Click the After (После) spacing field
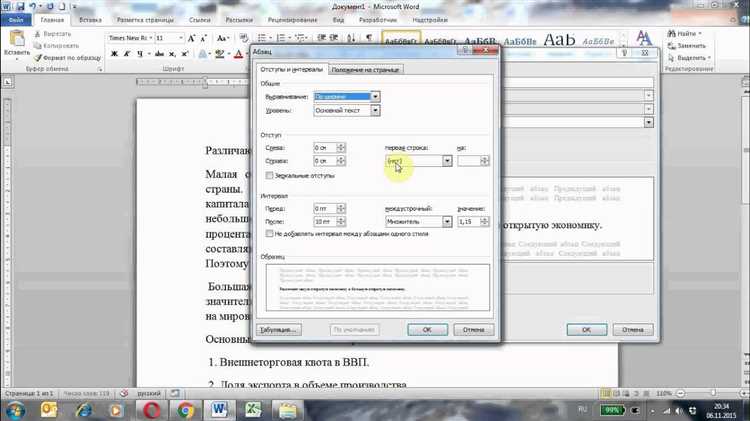The height and width of the screenshot is (421, 750). click(325, 222)
